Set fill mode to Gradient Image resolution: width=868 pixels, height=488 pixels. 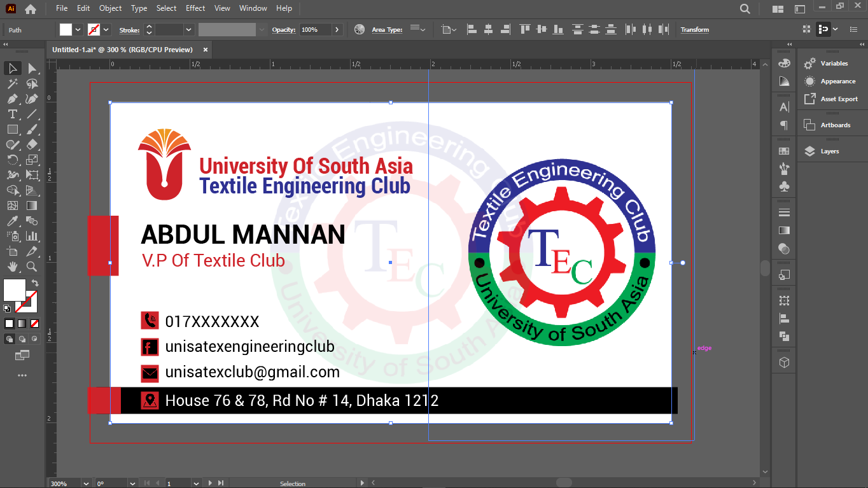tap(22, 323)
